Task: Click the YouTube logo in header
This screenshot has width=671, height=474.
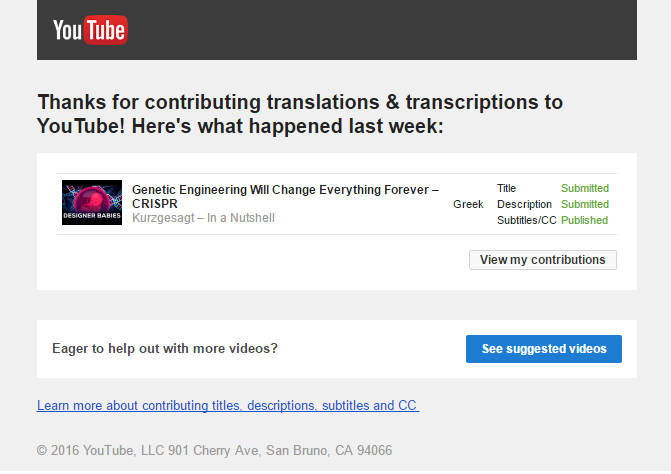Action: coord(90,30)
